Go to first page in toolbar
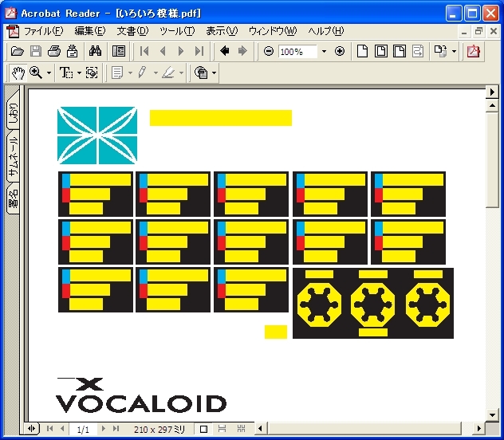Viewport: 504px width, 440px height. pos(144,51)
